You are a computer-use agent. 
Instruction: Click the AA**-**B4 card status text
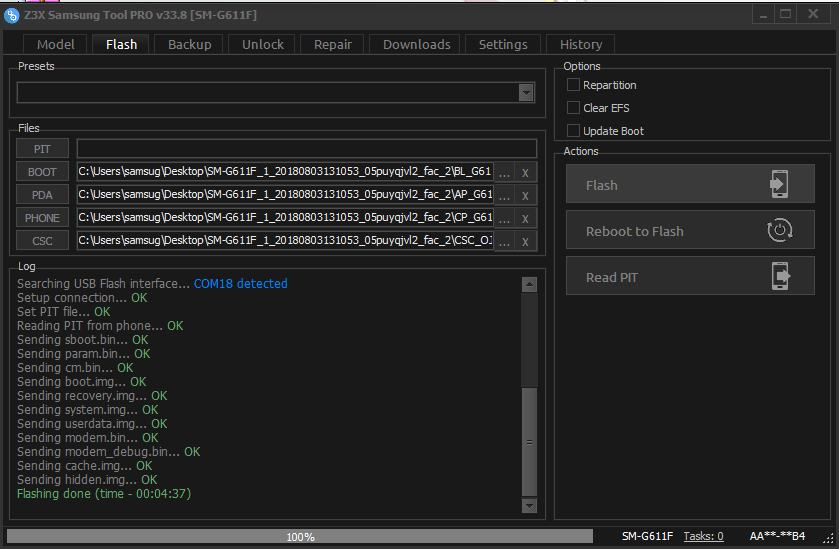(777, 536)
